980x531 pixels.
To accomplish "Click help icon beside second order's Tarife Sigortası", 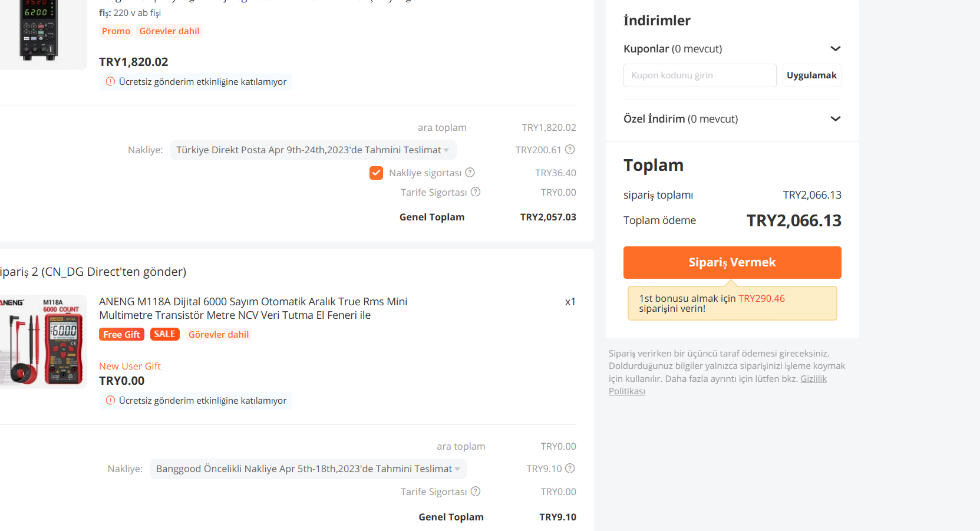I will (476, 492).
